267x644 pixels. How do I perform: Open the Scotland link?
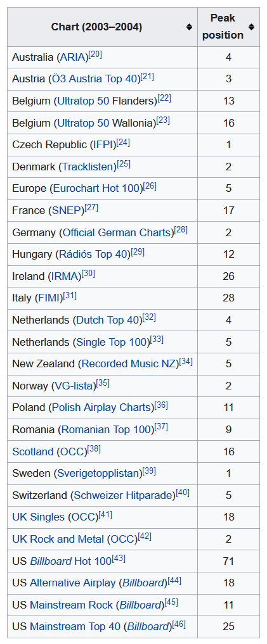click(x=33, y=451)
